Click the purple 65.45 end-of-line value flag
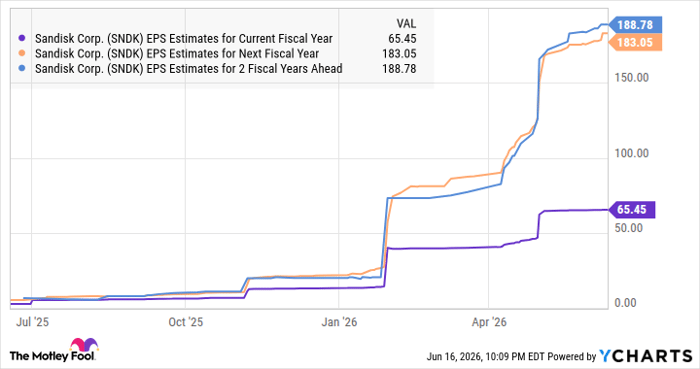Viewport: 700px width, 369px height. 632,209
